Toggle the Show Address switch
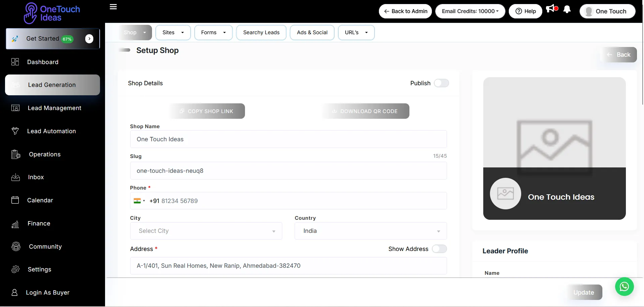644x307 pixels. tap(439, 249)
